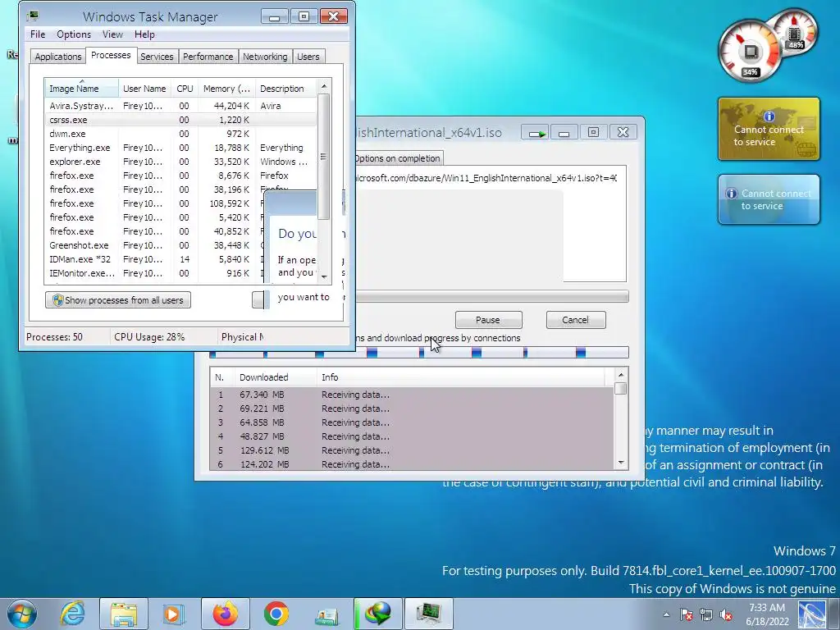Select the explorer.exe process row
The height and width of the screenshot is (630, 840).
click(181, 162)
